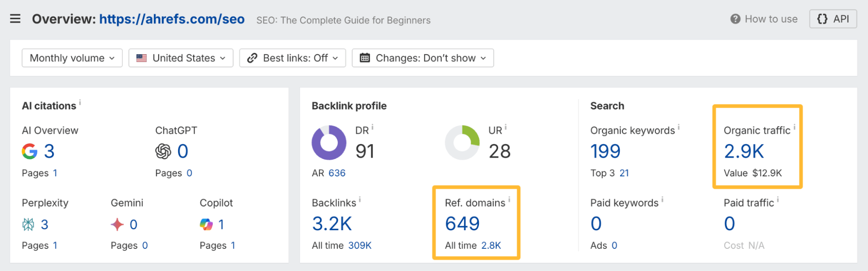Open the Paid traffic value 0
868x271 pixels.
[x=729, y=224]
